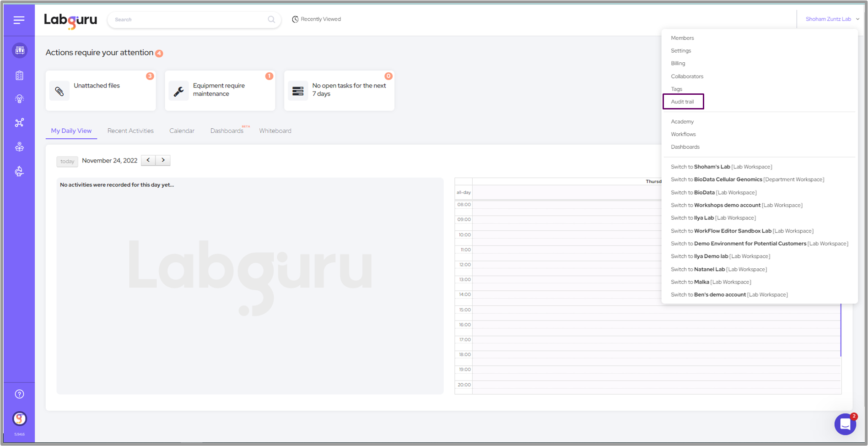Collapse the Shoham Zuntz Lab dropdown
868x446 pixels.
click(x=831, y=19)
